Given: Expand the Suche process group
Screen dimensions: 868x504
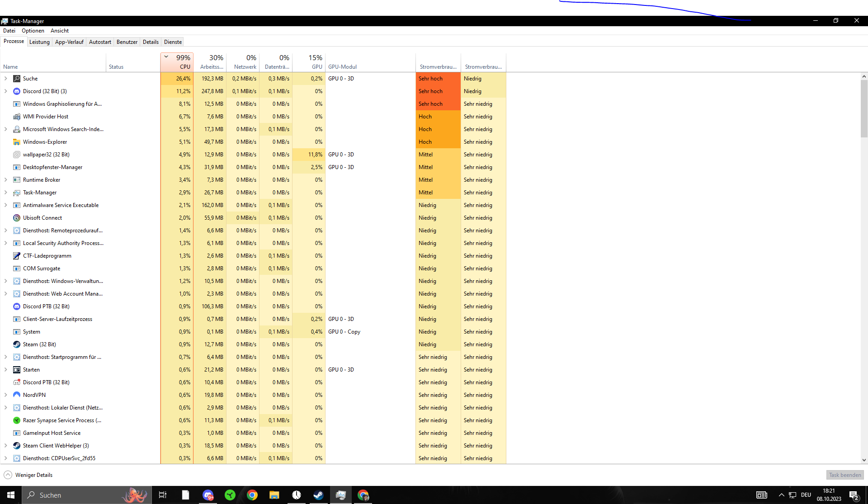Looking at the screenshot, I should point(6,79).
